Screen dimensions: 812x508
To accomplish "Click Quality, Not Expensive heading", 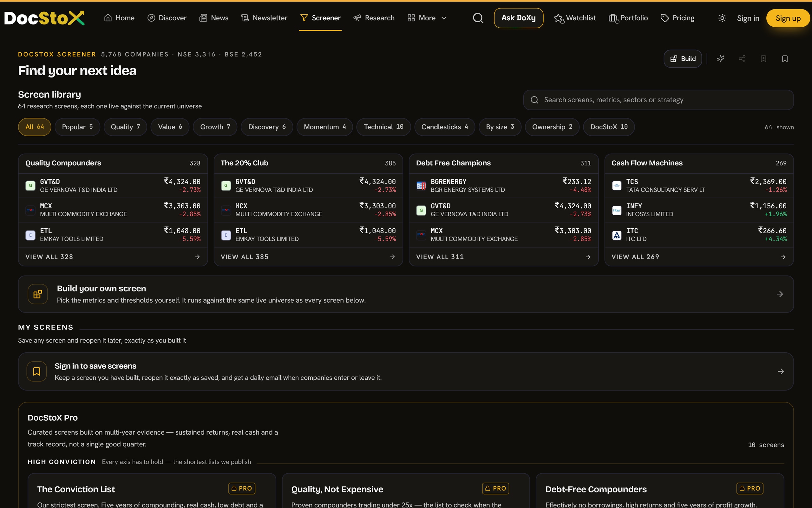I will coord(337,489).
